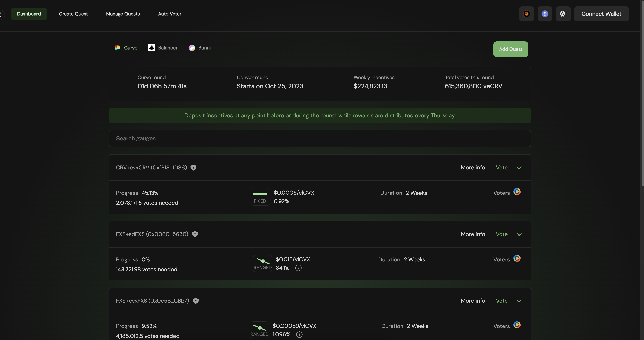Open More info for FXS+sdFXS
The image size is (644, 340).
coord(473,234)
